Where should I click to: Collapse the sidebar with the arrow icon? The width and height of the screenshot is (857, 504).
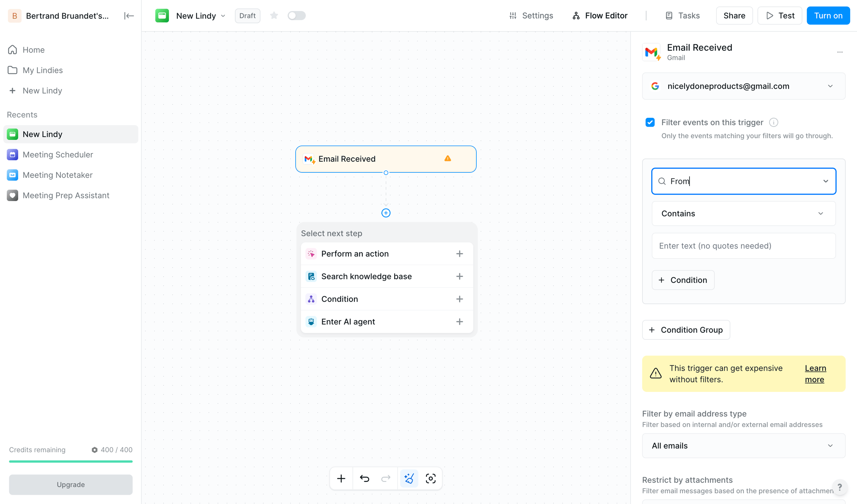point(129,16)
